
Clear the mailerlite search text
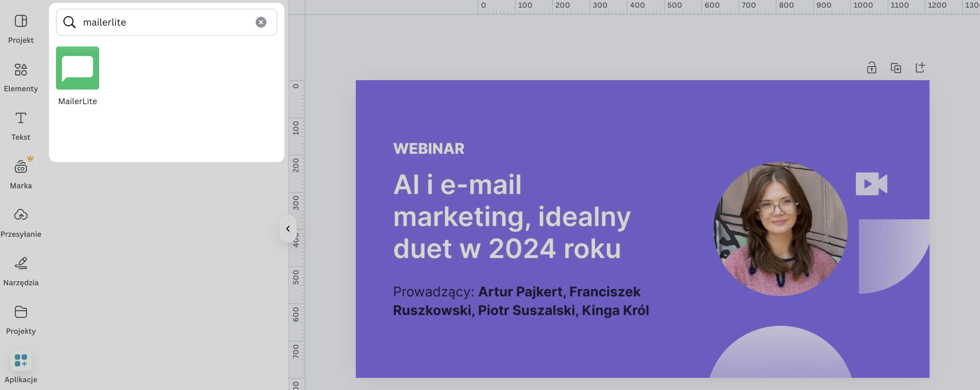[x=261, y=23]
